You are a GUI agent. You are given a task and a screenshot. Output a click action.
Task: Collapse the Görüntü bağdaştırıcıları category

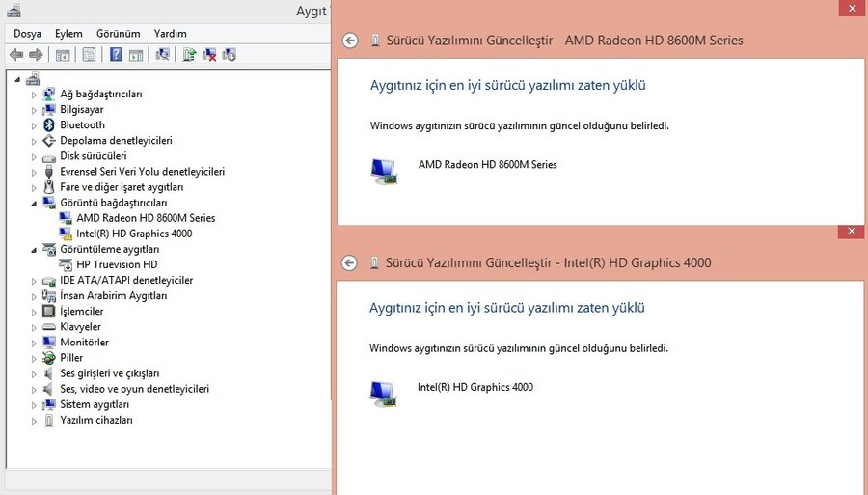(x=35, y=204)
